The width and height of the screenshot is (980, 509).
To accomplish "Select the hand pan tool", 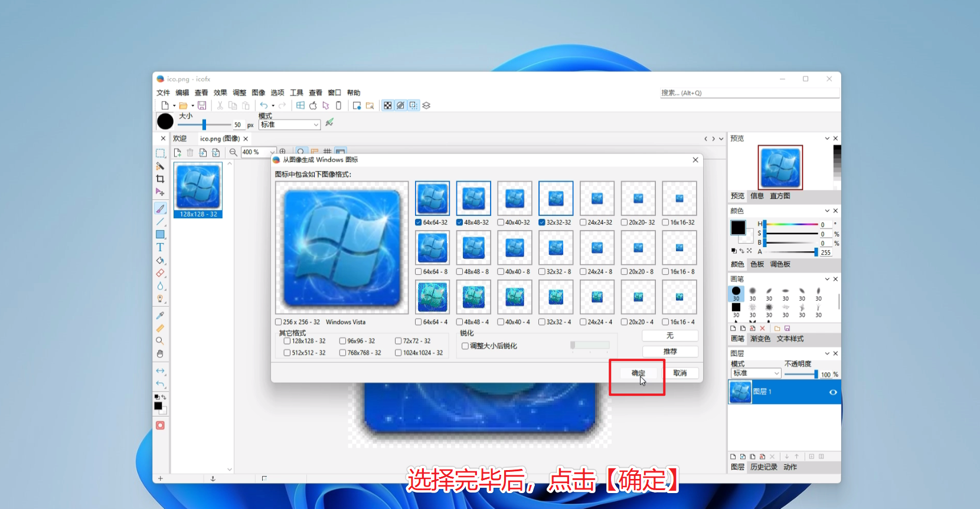I will pos(160,354).
